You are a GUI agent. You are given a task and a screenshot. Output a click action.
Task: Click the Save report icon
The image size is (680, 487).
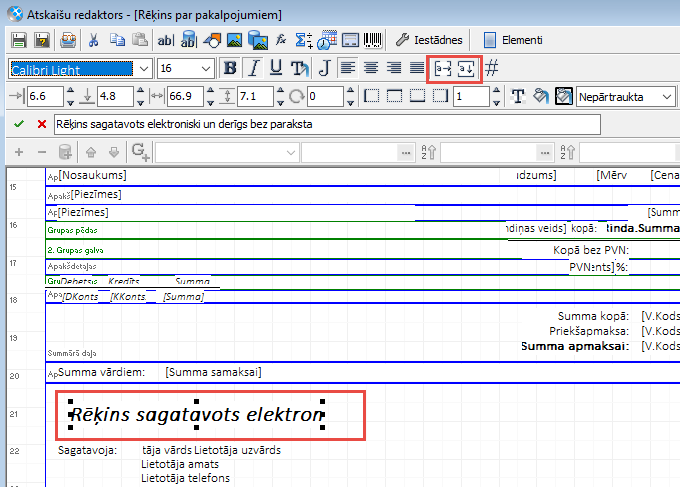[19, 40]
